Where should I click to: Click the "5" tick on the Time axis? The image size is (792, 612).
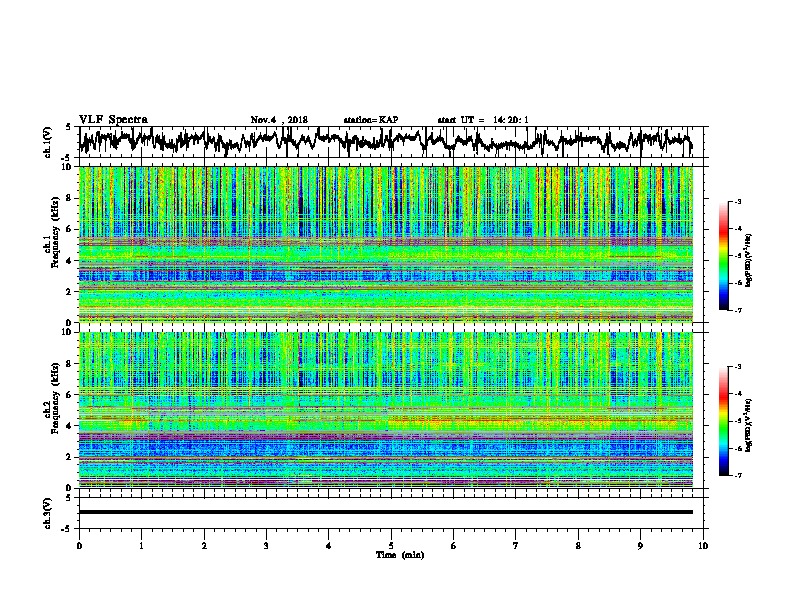391,546
